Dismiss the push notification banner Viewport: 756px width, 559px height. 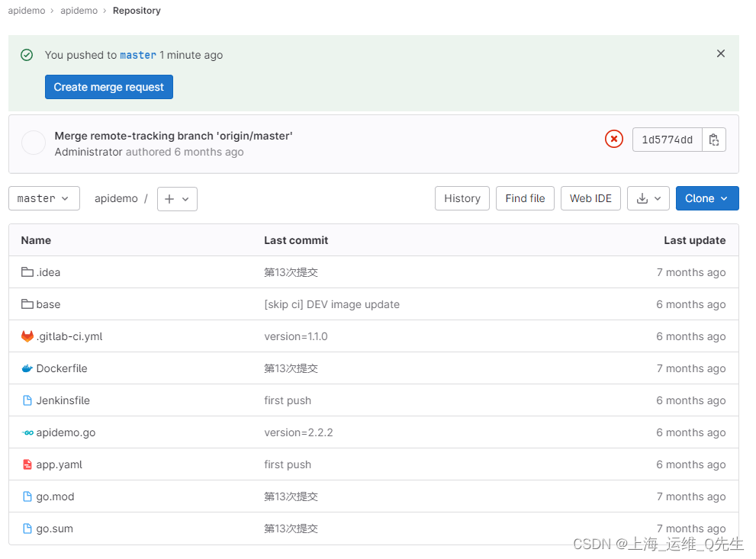721,53
